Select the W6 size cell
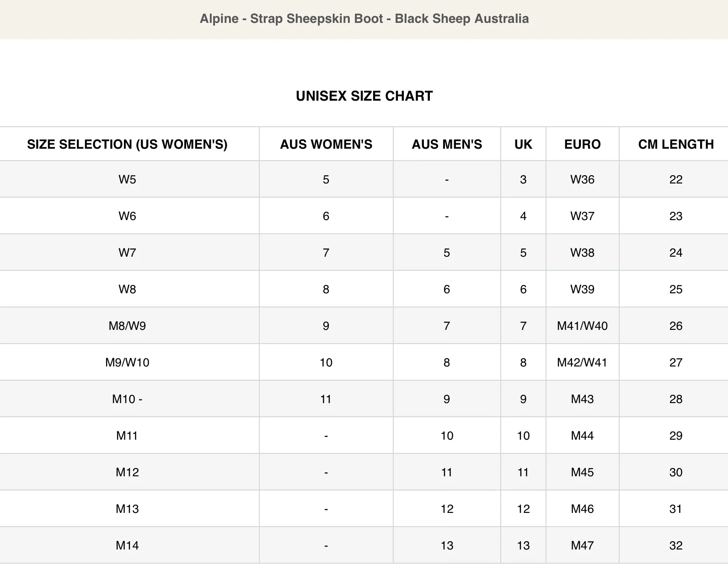728x571 pixels. 127,216
